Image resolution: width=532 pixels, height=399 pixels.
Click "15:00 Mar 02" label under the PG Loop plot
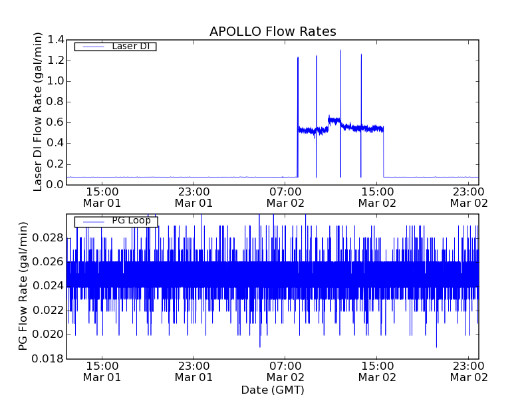coord(377,372)
